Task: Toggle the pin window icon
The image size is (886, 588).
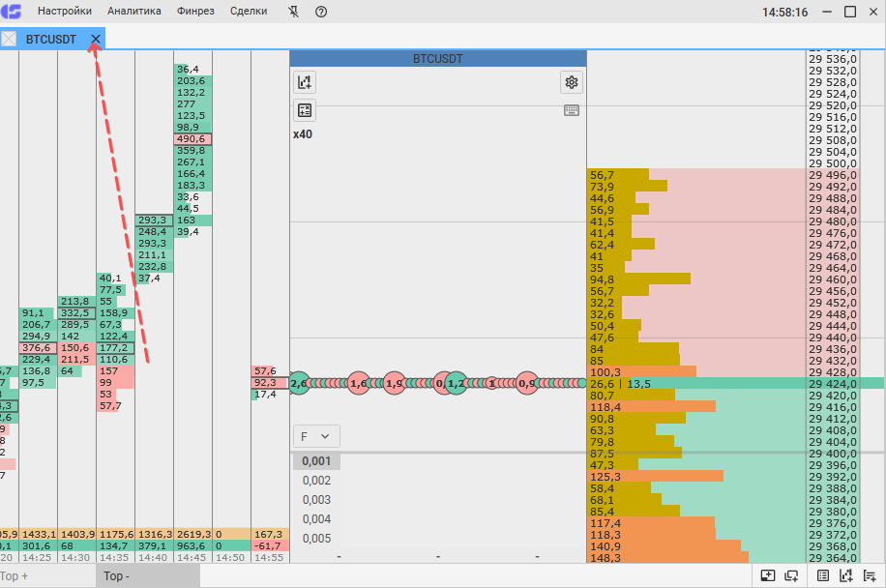Action: [x=293, y=12]
